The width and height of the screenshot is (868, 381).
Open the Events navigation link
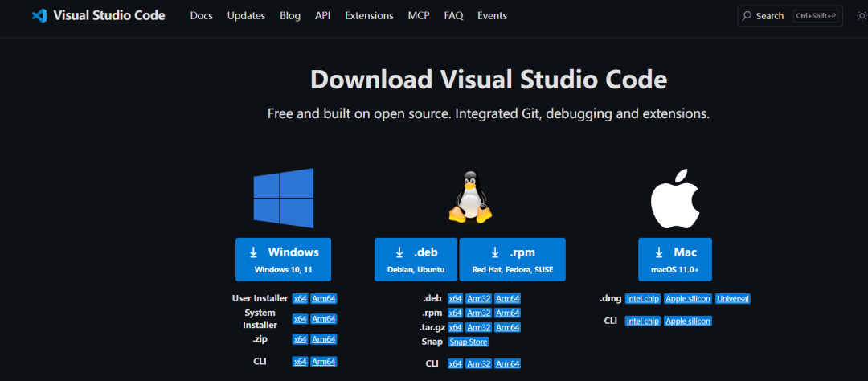(492, 15)
